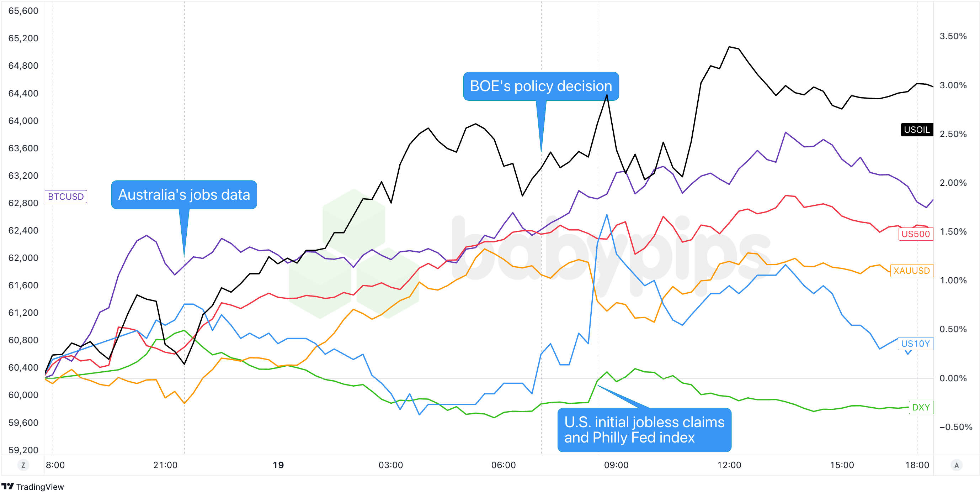Click the bold 19 date marker
The height and width of the screenshot is (492, 980).
pyautogui.click(x=278, y=465)
